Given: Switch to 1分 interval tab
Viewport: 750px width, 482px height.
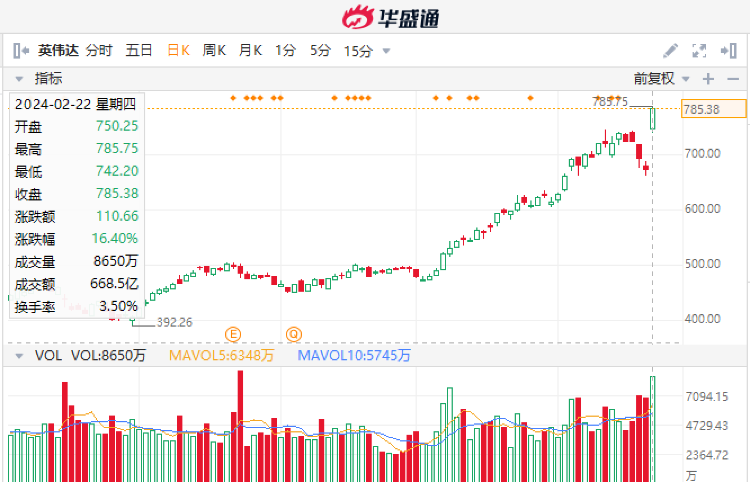Looking at the screenshot, I should (285, 50).
